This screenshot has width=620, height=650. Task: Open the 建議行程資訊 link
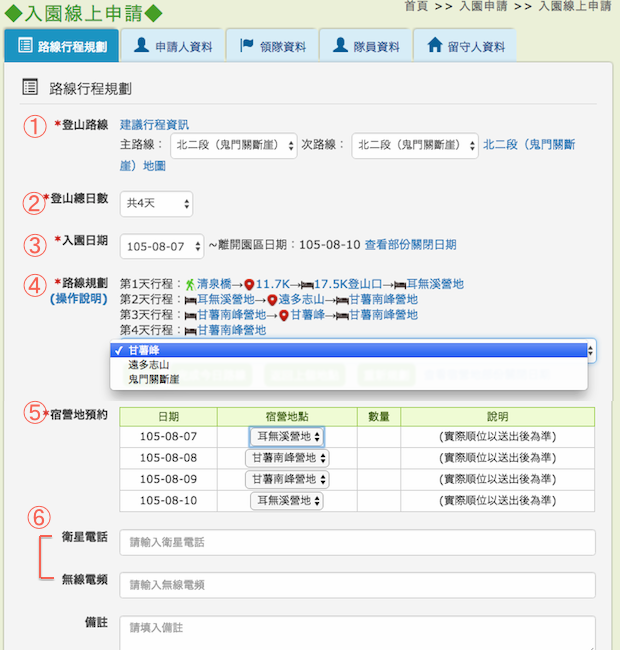(x=154, y=125)
